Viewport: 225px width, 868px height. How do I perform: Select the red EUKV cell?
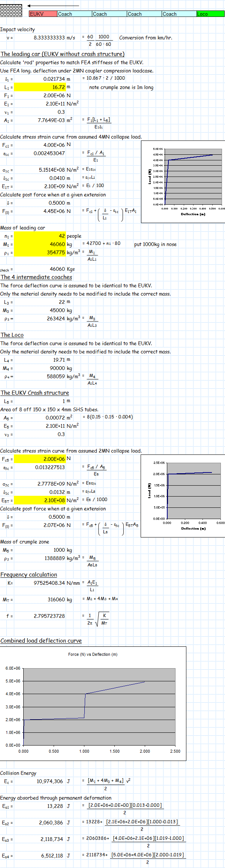(43, 14)
